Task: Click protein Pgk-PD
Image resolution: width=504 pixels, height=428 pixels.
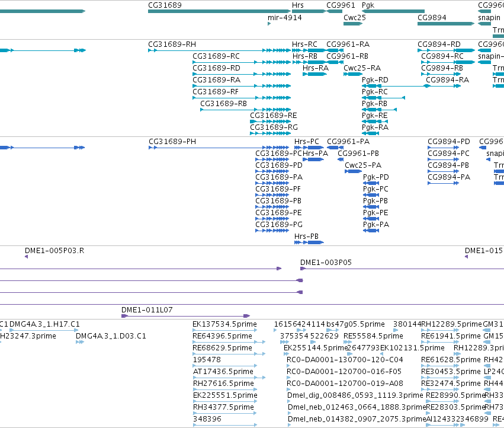Action: click(x=376, y=177)
